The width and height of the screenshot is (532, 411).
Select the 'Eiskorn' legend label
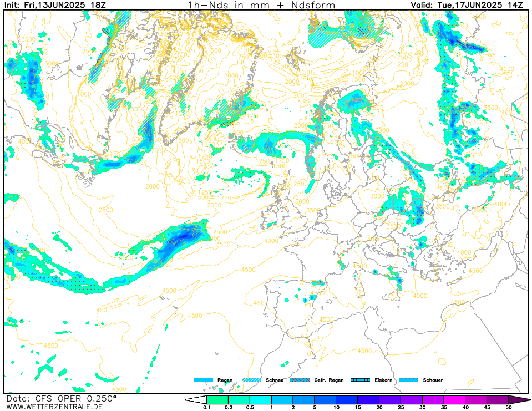[383, 380]
